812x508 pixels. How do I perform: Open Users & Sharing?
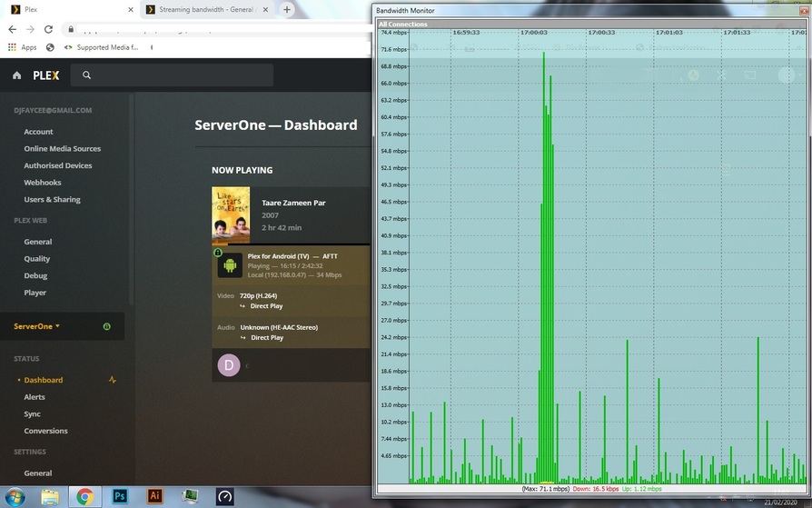[52, 199]
